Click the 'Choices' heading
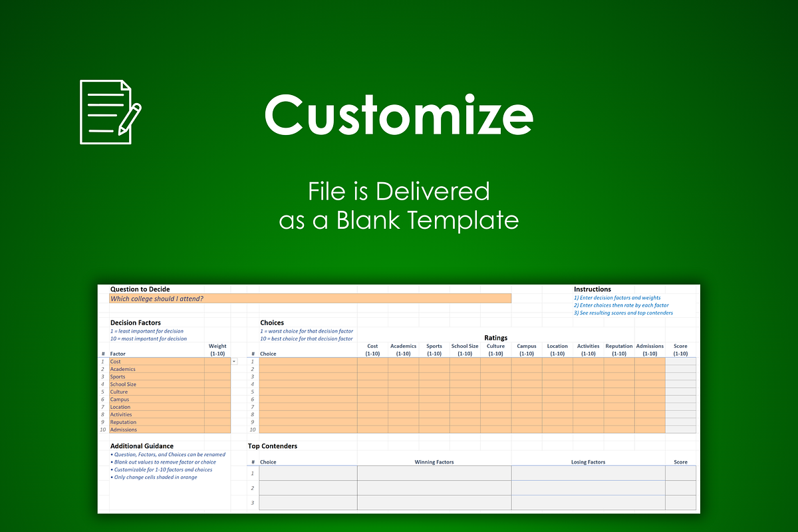Screen dimensions: 798x532 272,323
